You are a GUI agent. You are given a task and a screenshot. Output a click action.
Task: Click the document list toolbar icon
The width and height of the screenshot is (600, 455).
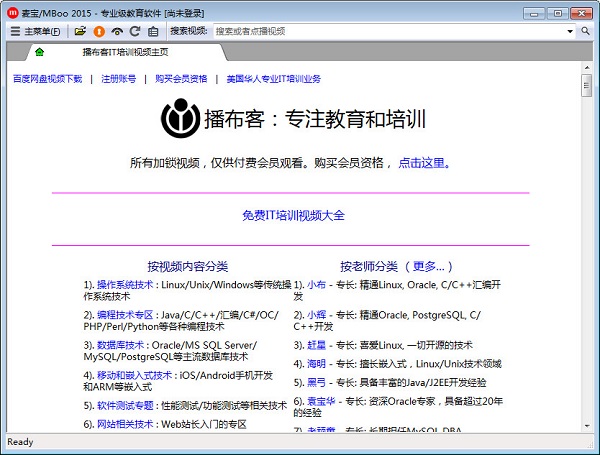[152, 31]
